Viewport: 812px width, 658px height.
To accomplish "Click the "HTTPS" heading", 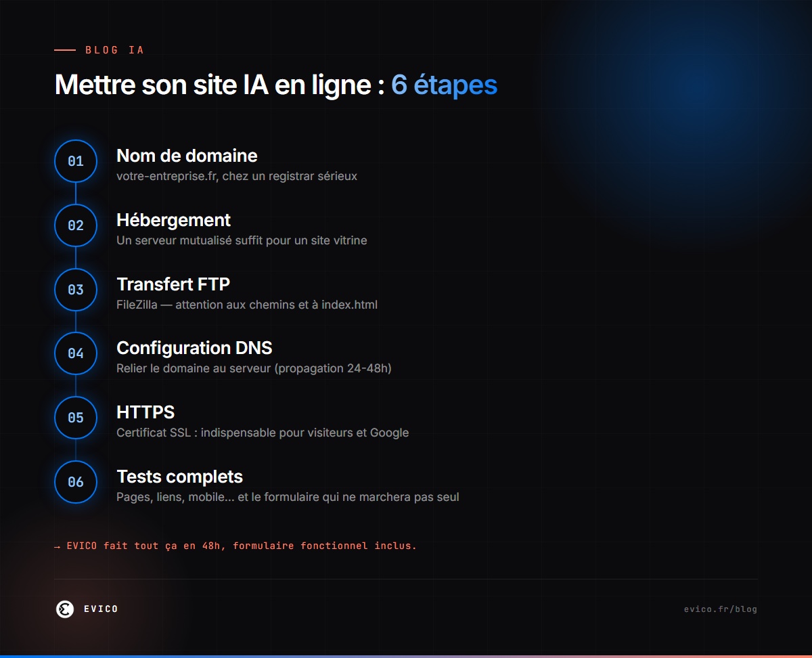I will tap(145, 412).
